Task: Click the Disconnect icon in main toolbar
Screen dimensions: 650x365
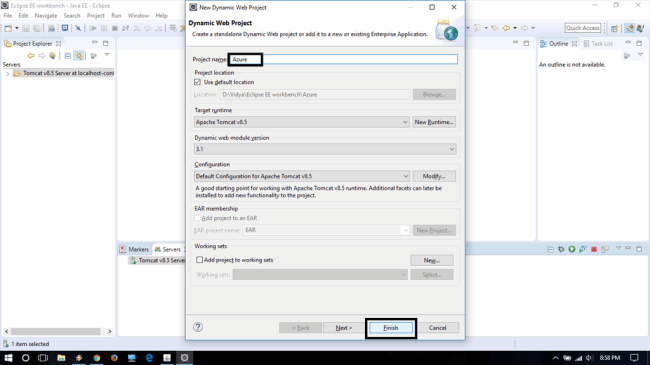Action: (x=126, y=28)
